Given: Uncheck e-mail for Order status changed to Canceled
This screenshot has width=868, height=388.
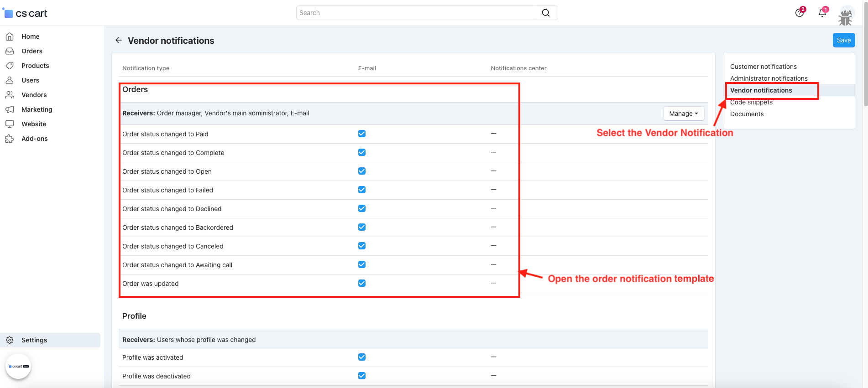Looking at the screenshot, I should pyautogui.click(x=362, y=246).
